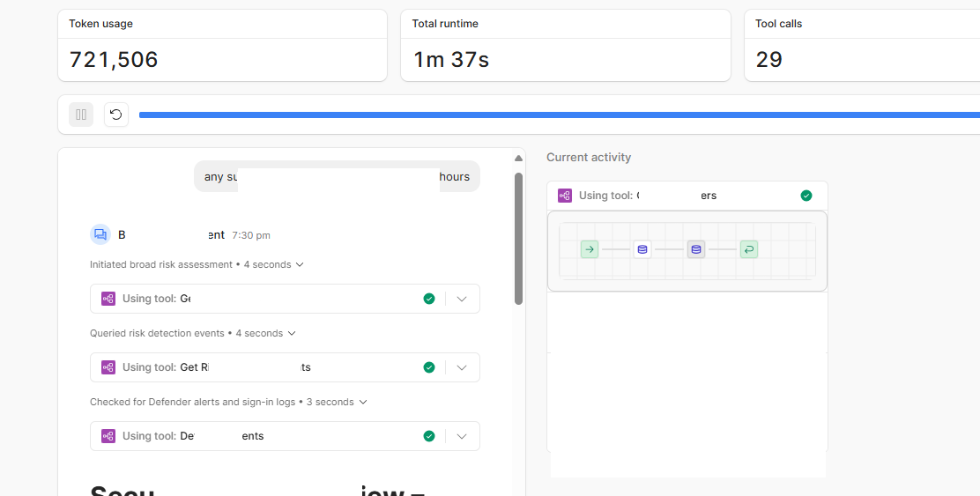Click the chat panel vertical scrollbar
This screenshot has width=980, height=496.
tap(518, 238)
